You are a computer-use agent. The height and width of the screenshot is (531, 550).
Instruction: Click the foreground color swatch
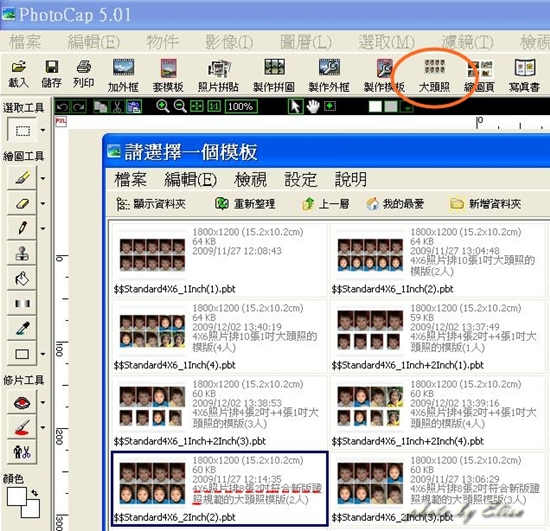pos(16,496)
